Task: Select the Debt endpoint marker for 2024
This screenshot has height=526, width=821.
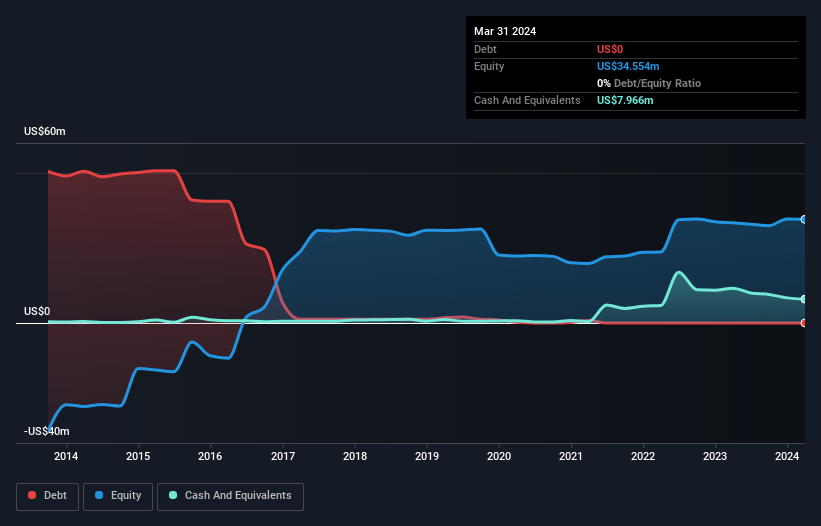Action: pos(804,323)
